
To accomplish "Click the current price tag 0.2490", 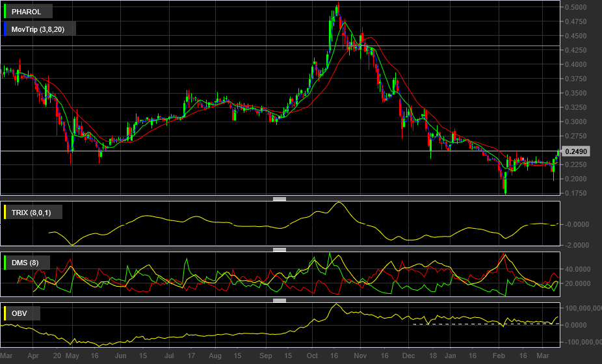I will 577,151.
